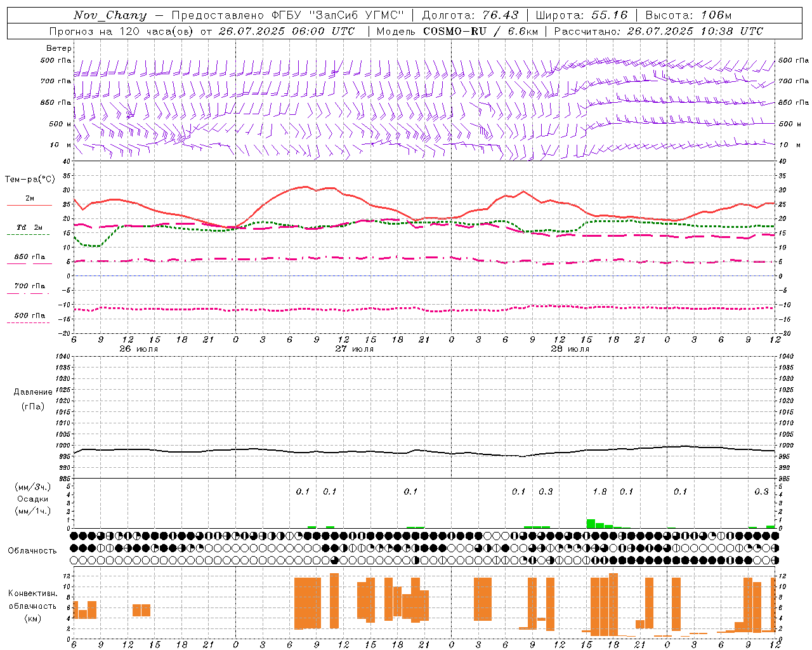This screenshot has width=812, height=650.
Task: Click the Конвективн. облачность (км) label
Action: pos(33,606)
